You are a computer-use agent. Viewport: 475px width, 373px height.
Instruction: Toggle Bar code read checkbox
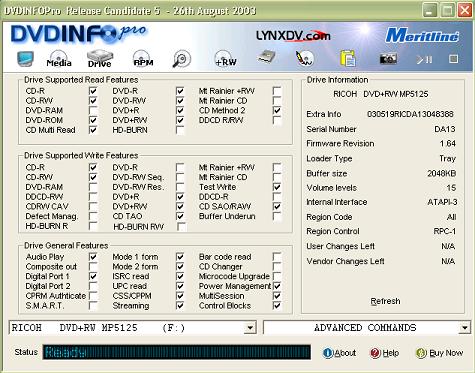[x=277, y=257]
